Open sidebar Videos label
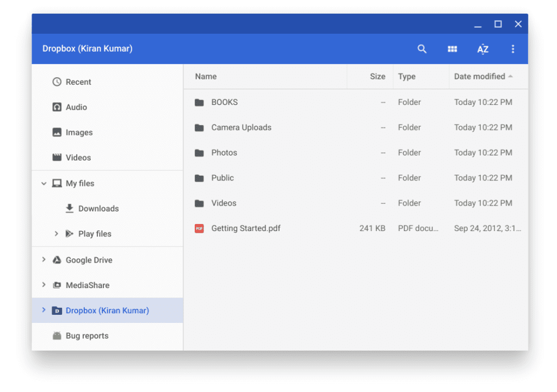557x392 pixels. 78,158
